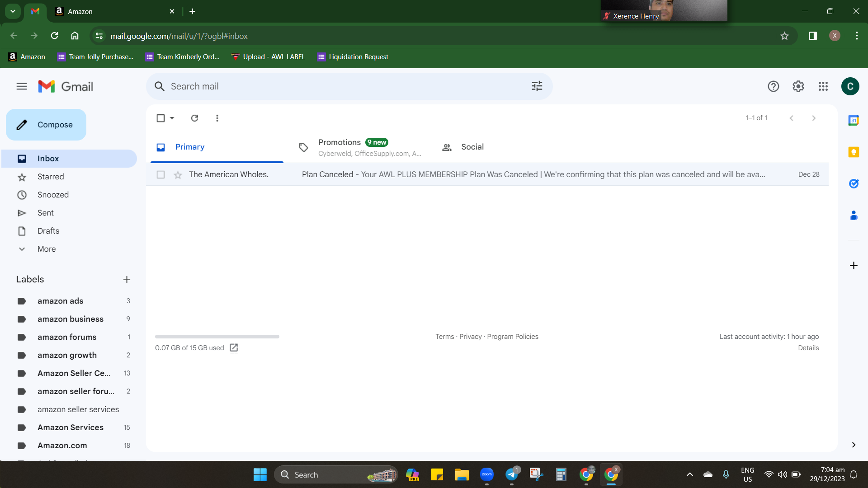Open the select dropdown arrow beside checkbox
Viewport: 868px width, 488px height.
point(172,118)
